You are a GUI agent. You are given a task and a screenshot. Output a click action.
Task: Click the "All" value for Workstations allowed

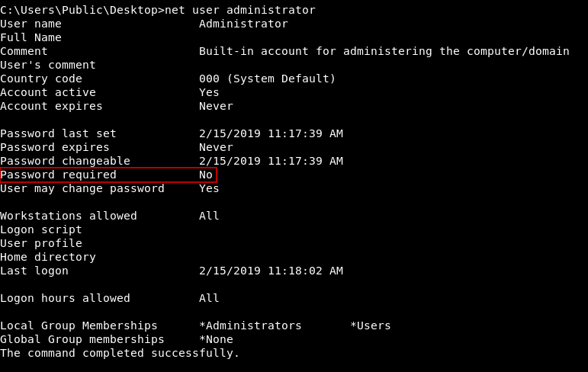[x=209, y=216]
